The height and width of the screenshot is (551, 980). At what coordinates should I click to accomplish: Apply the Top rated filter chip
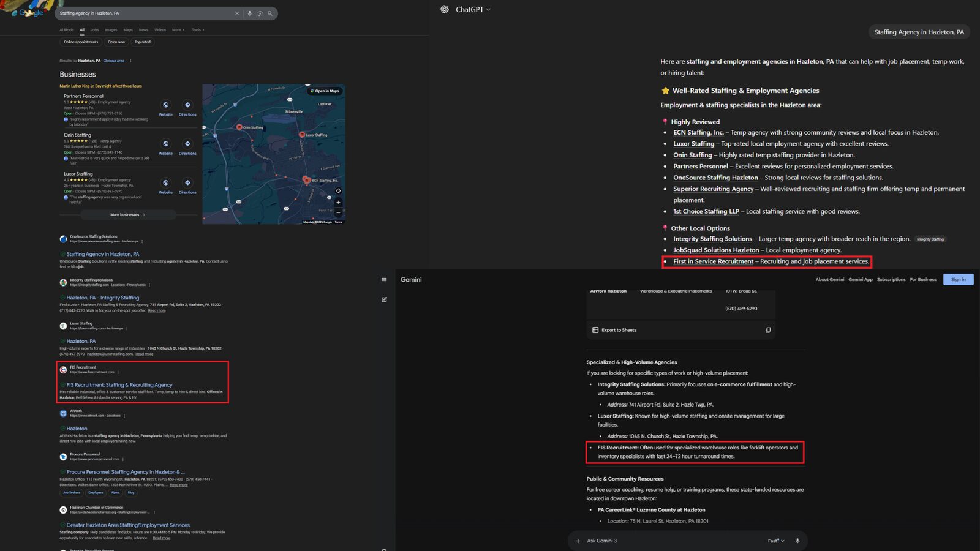[142, 42]
